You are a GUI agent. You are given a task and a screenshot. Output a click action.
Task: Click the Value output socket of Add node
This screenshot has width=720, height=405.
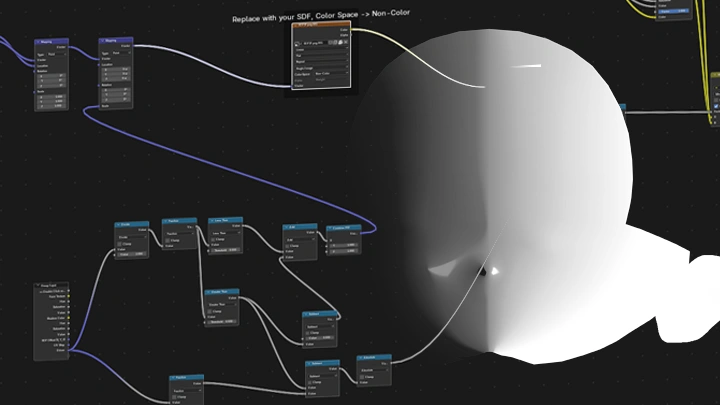click(x=317, y=232)
